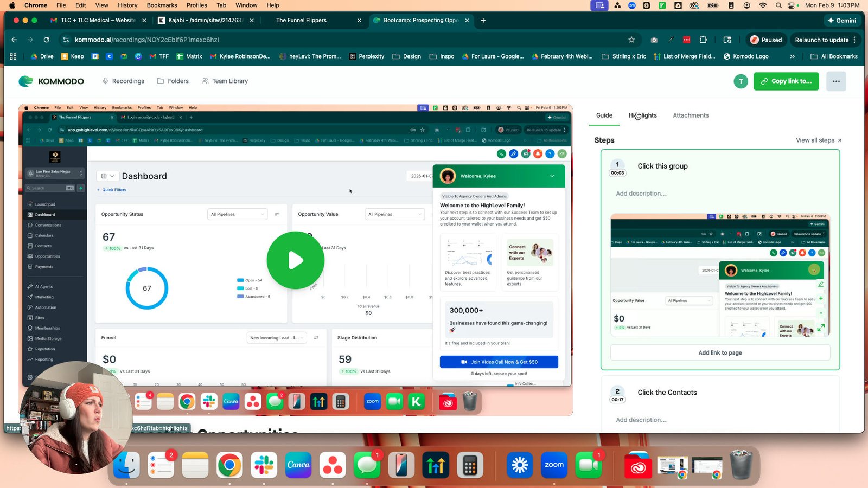Open the Chrome three-dot menu beside Relaunch
868x488 pixels.
tap(854, 40)
